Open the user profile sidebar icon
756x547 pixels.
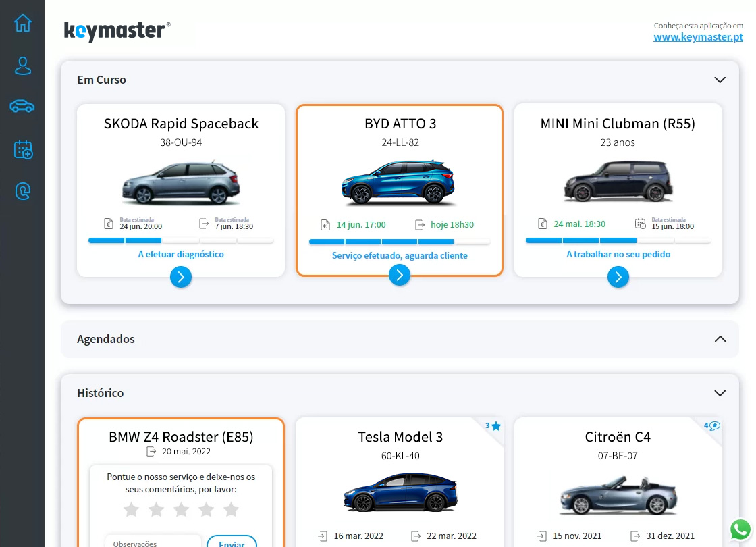[23, 66]
